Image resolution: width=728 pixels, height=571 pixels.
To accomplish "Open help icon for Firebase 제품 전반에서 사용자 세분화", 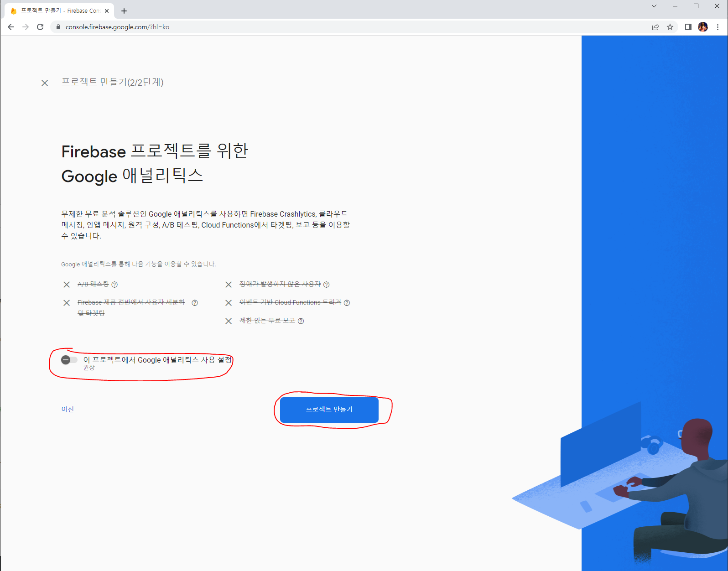I will pyautogui.click(x=195, y=303).
